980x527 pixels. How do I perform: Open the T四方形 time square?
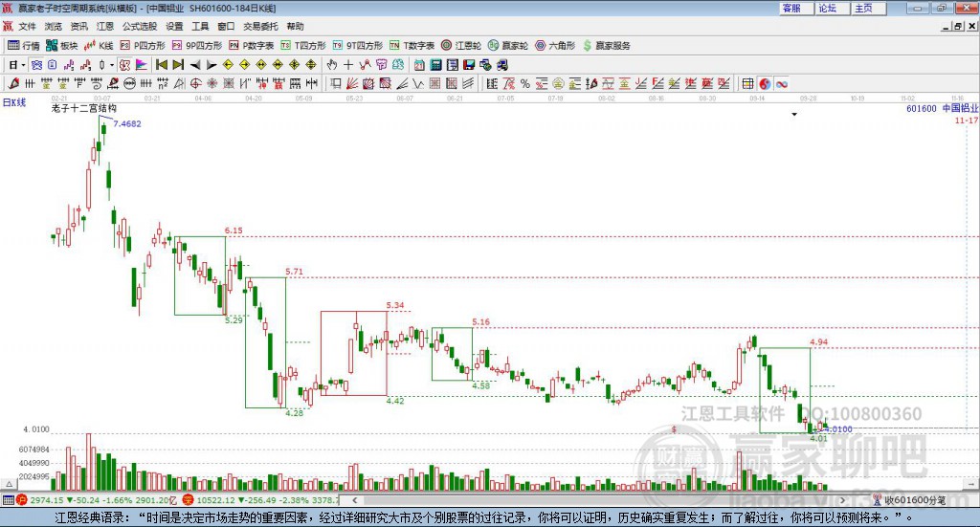click(303, 46)
